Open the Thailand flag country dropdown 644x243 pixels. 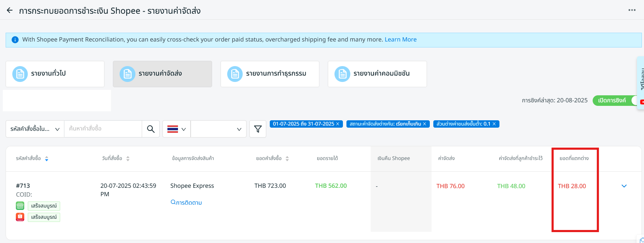pyautogui.click(x=177, y=129)
